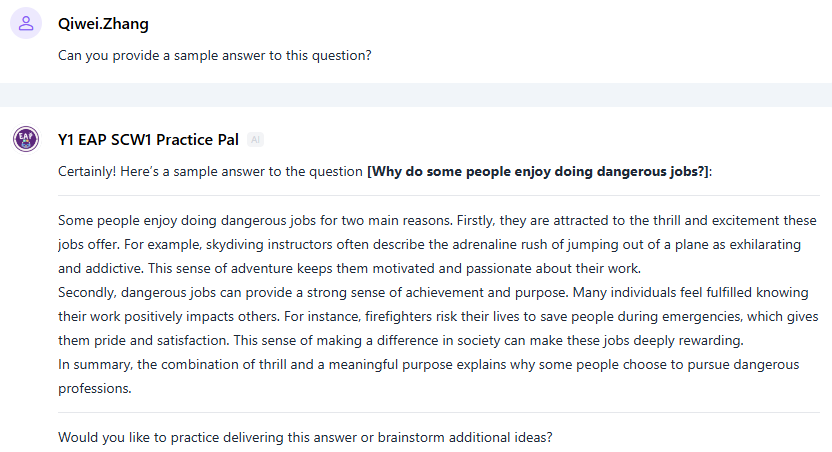Click the AI badge beside bot name
The image size is (832, 452).
tap(256, 140)
